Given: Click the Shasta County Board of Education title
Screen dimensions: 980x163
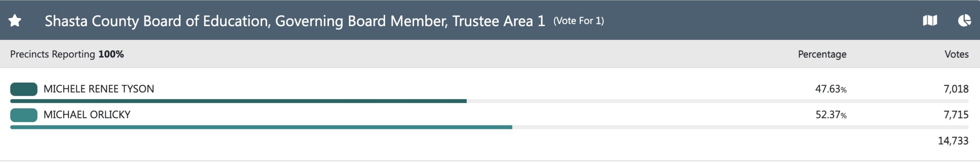Looking at the screenshot, I should click(x=295, y=21).
